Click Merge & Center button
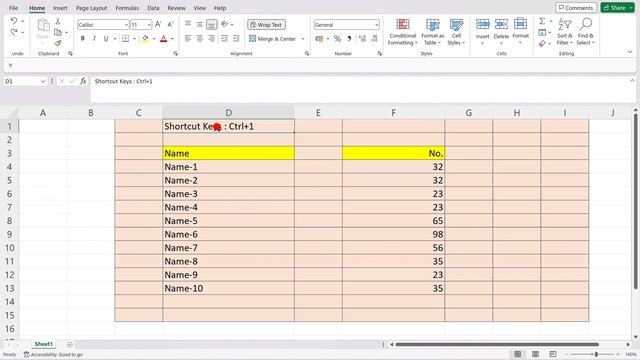This screenshot has width=640, height=360. (x=273, y=39)
